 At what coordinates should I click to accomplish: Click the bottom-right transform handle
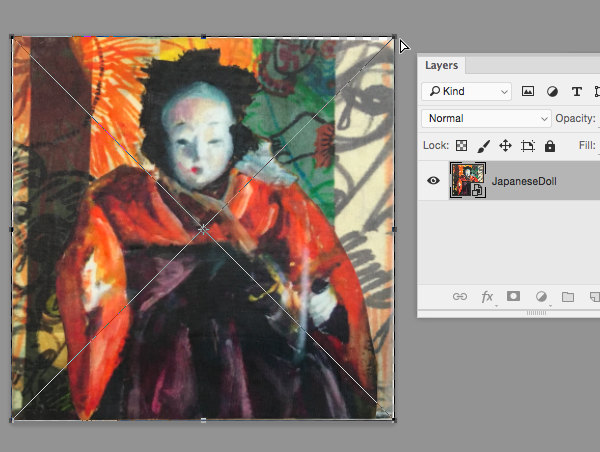click(x=394, y=420)
